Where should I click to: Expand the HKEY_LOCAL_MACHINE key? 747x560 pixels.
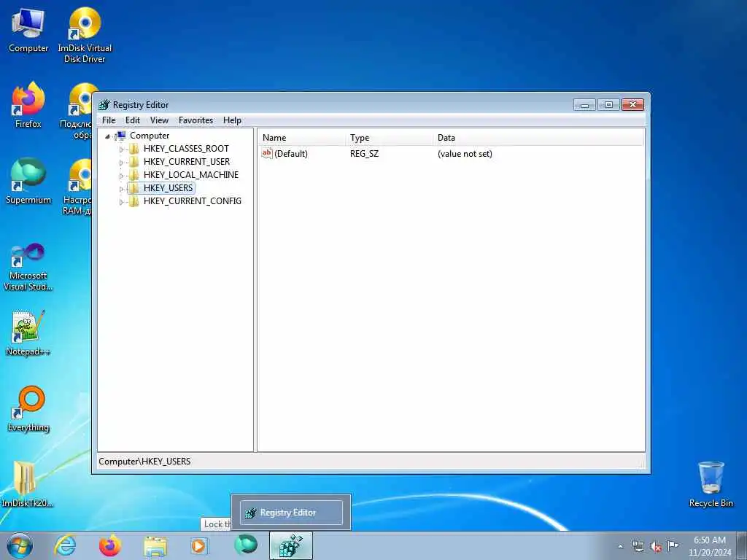pyautogui.click(x=121, y=175)
